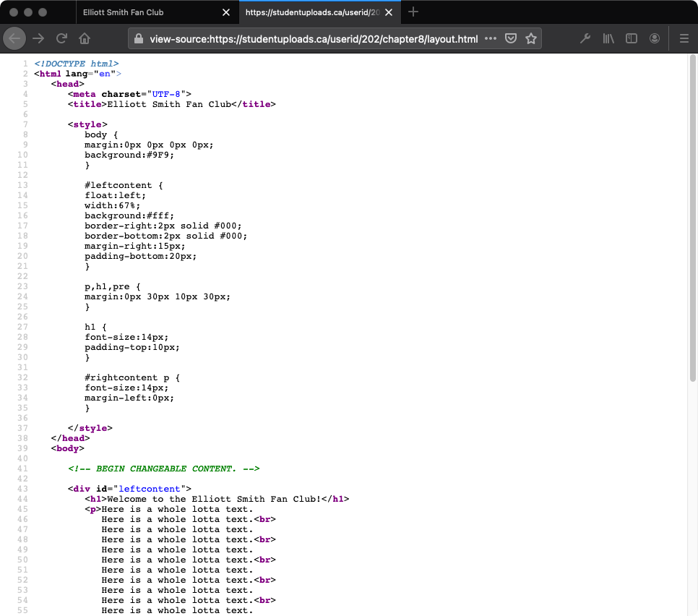The width and height of the screenshot is (698, 616).
Task: Open the hamburger application menu
Action: (684, 39)
